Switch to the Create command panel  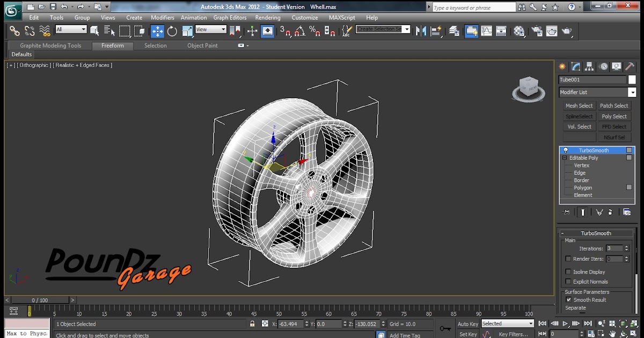(562, 66)
